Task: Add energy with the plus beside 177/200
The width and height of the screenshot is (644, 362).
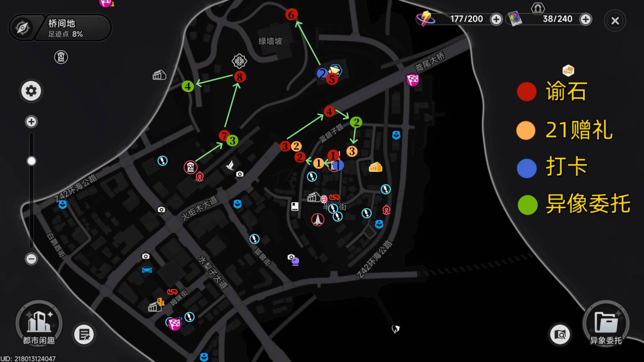Action: (x=496, y=19)
